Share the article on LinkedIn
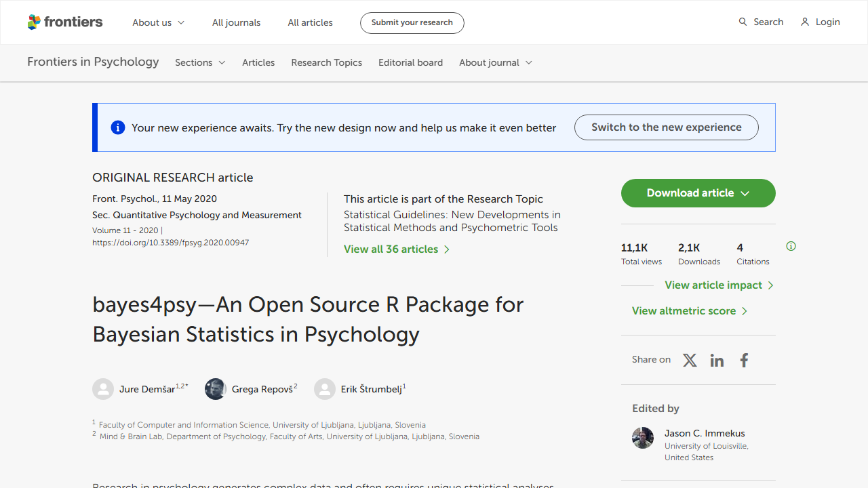Image resolution: width=868 pixels, height=488 pixels. (717, 361)
